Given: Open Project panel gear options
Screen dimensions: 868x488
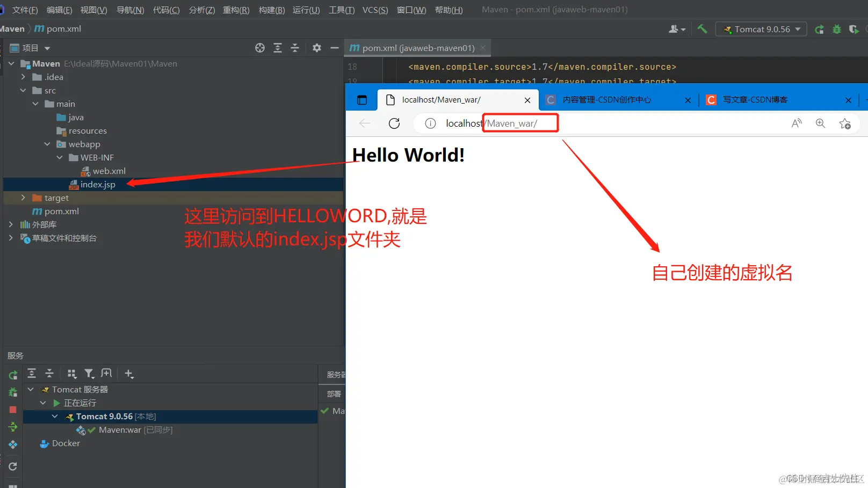Looking at the screenshot, I should click(x=317, y=48).
